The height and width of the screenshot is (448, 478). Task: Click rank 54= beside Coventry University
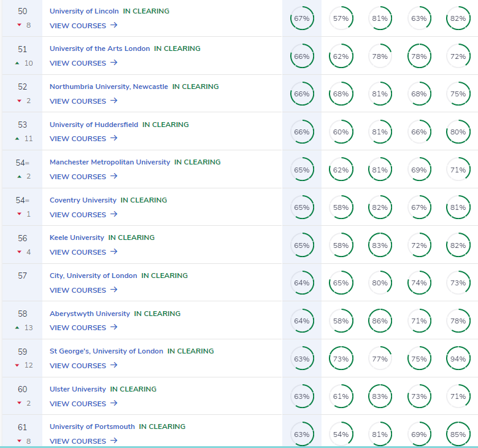tap(22, 200)
